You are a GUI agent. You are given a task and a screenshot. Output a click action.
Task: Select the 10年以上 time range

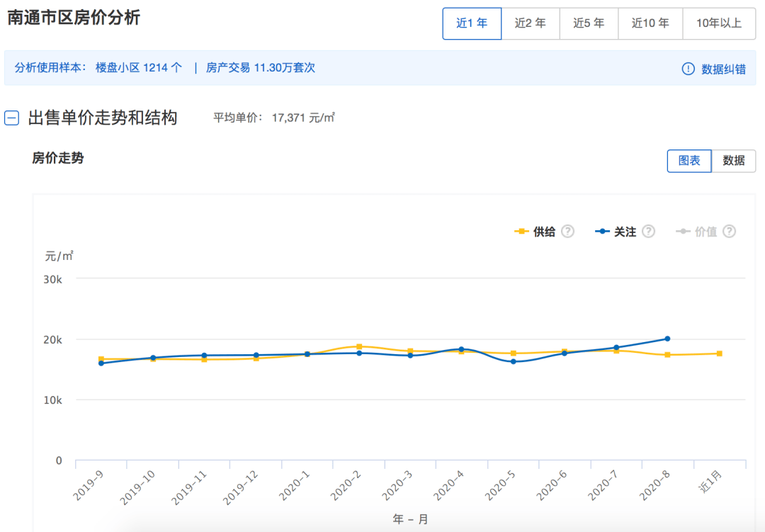pyautogui.click(x=718, y=23)
